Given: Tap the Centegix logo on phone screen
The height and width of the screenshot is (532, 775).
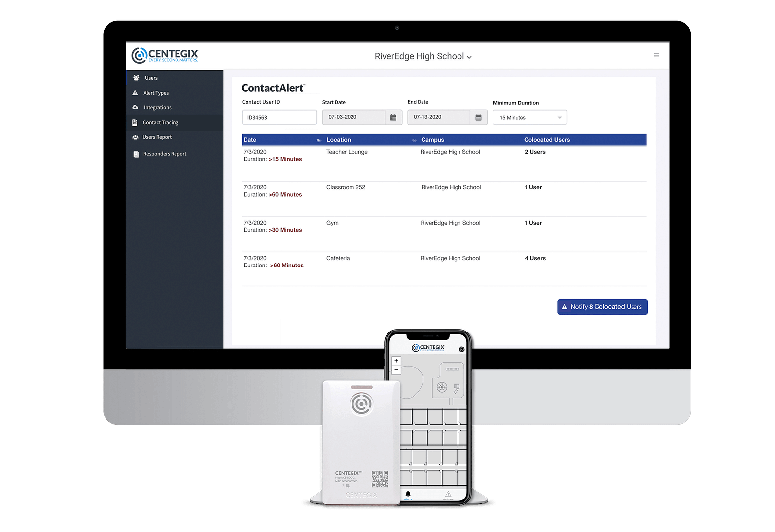Looking at the screenshot, I should click(x=428, y=348).
